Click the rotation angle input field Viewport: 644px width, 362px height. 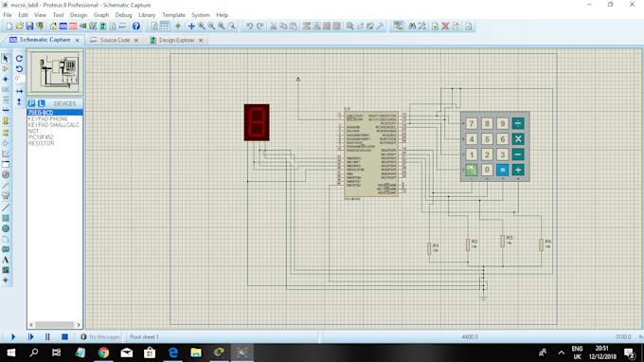point(19,78)
